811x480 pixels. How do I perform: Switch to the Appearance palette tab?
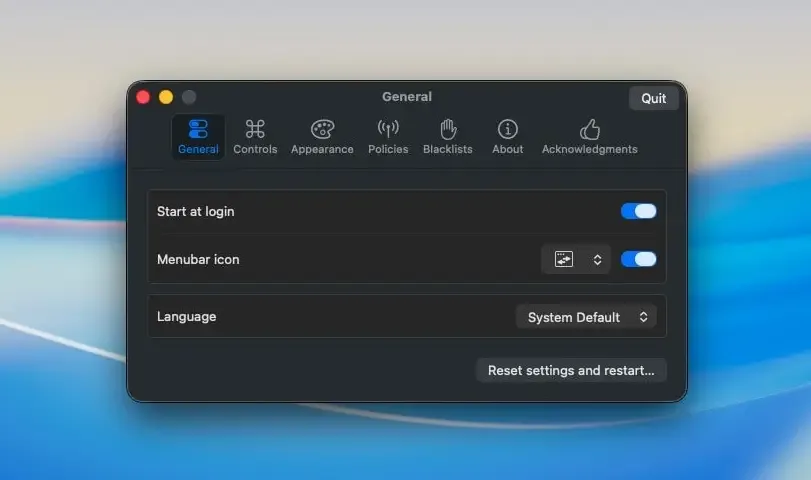[322, 137]
